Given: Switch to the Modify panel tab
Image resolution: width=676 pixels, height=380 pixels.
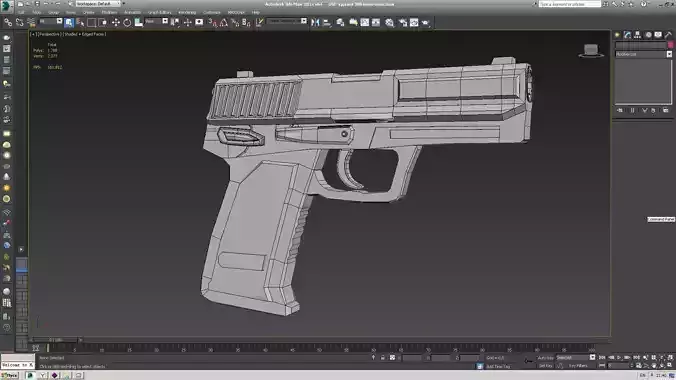Looking at the screenshot, I should [627, 35].
